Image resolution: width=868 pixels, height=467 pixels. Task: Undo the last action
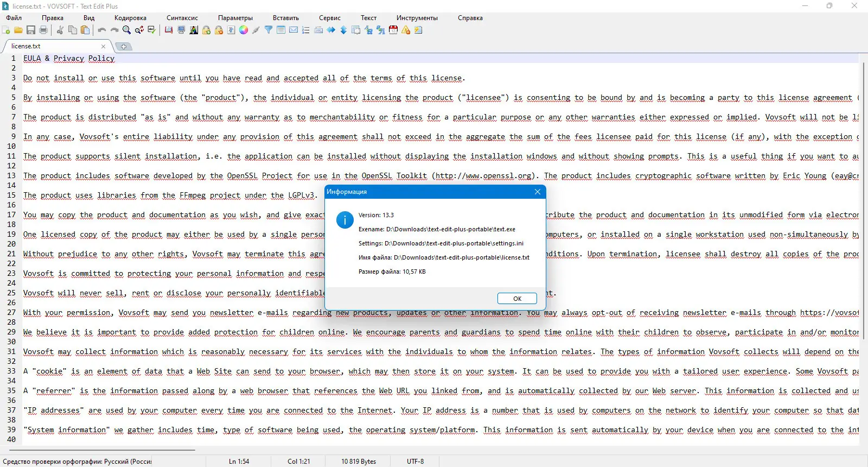[x=102, y=30]
